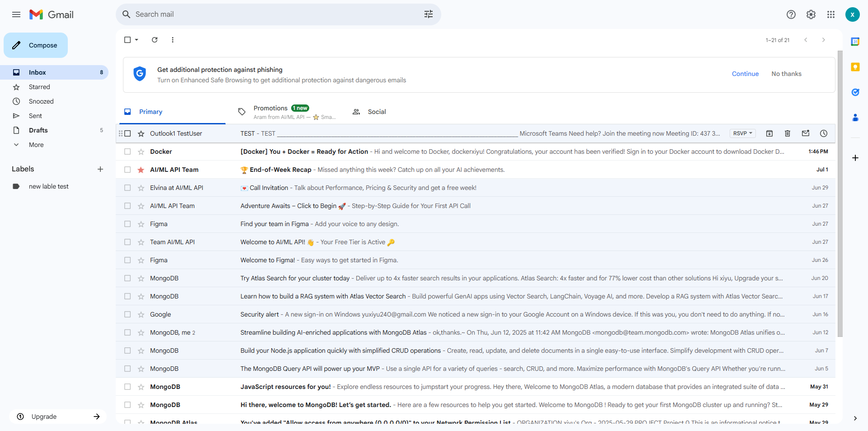Open Try Atlas Search MongoDB email
The height and width of the screenshot is (431, 868).
476,278
